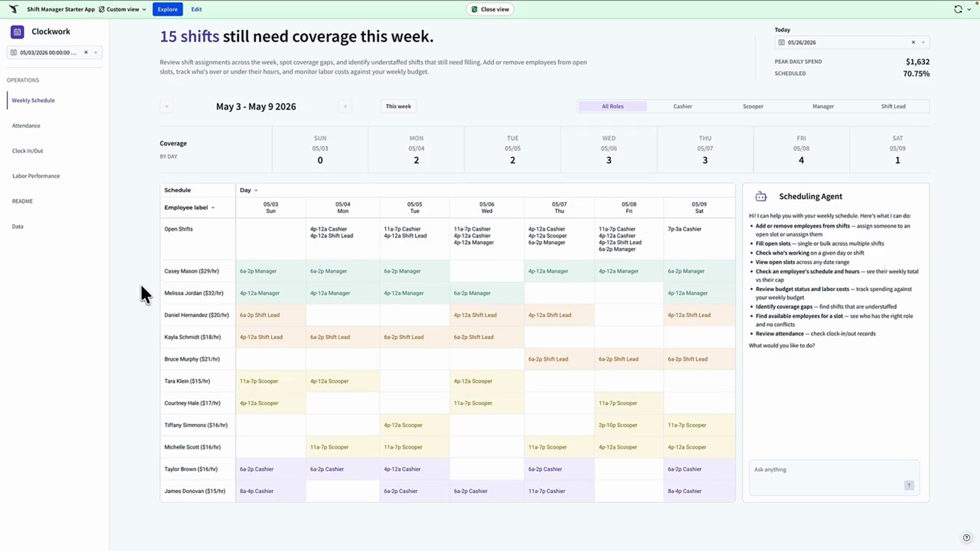The width and height of the screenshot is (980, 551).
Task: Click the Close view button
Action: tap(490, 9)
